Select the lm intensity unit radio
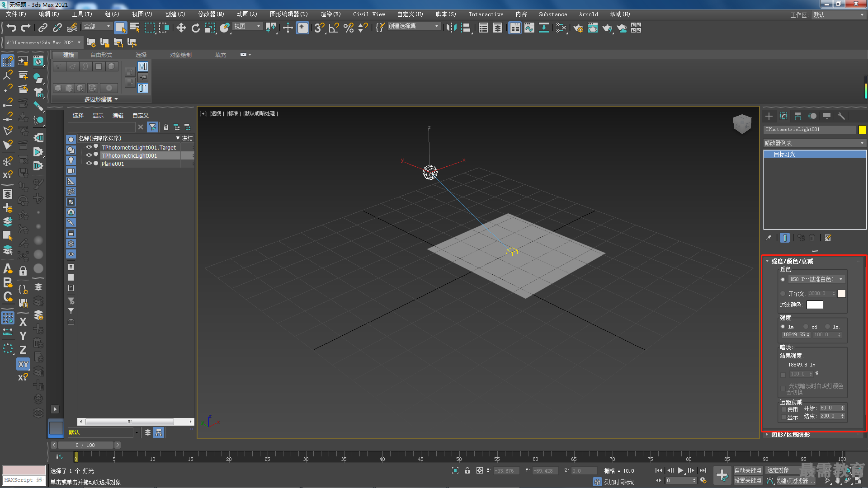This screenshot has height=488, width=868. point(783,327)
